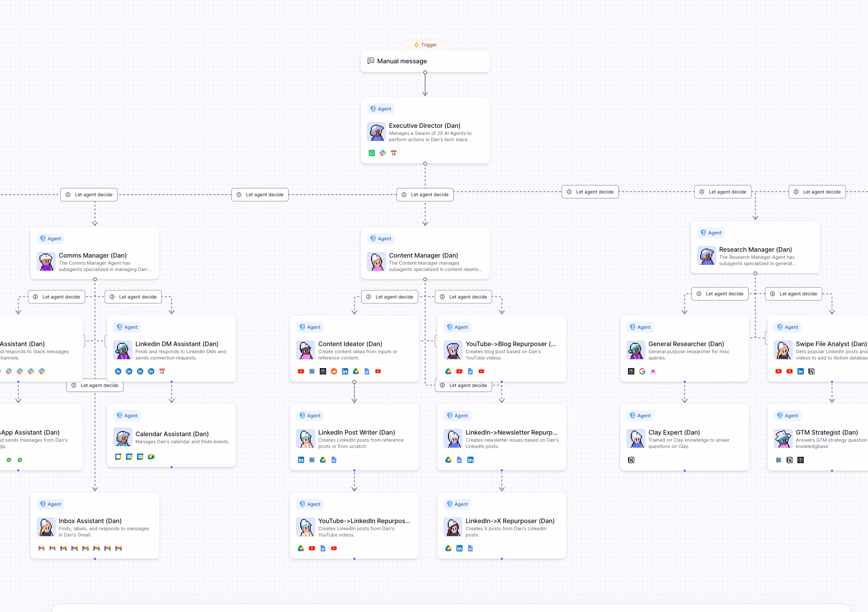The width and height of the screenshot is (868, 612).
Task: Click the Content Manager (Dan) avatar
Action: pyautogui.click(x=376, y=262)
